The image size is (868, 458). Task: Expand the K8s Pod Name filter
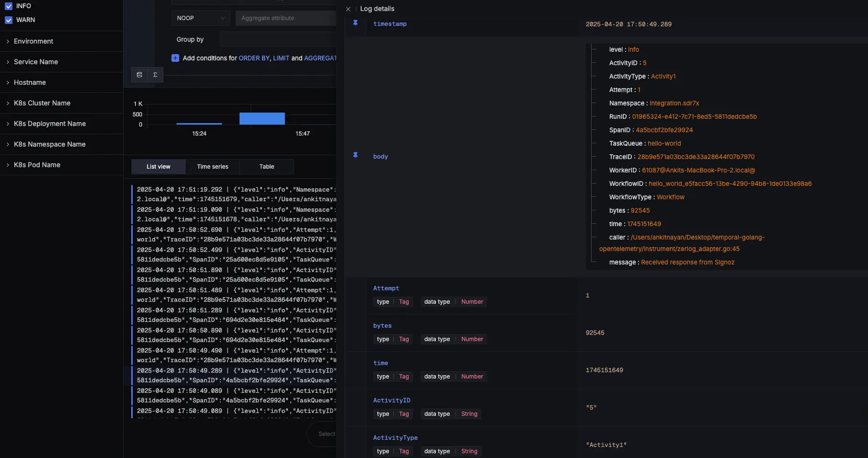[x=61, y=165]
